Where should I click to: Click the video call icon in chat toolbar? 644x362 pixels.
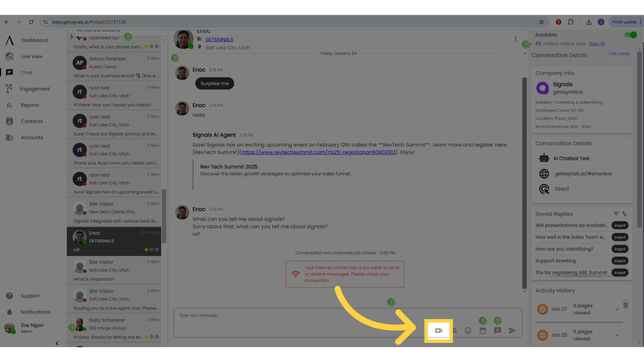438,330
